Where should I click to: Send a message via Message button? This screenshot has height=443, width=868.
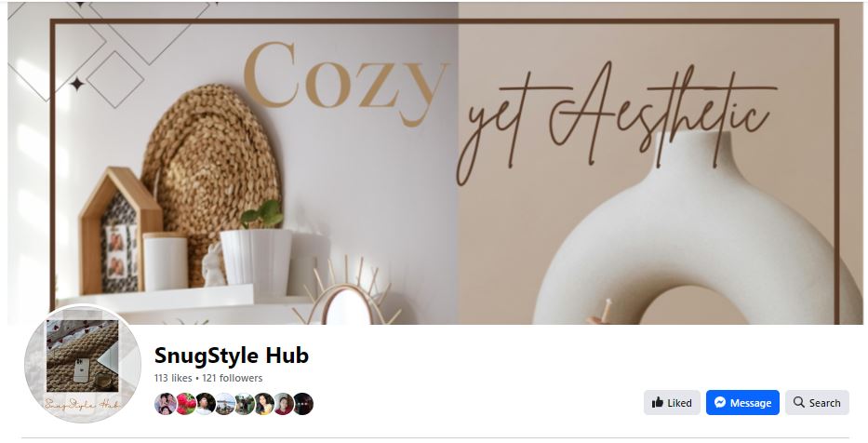tap(742, 403)
